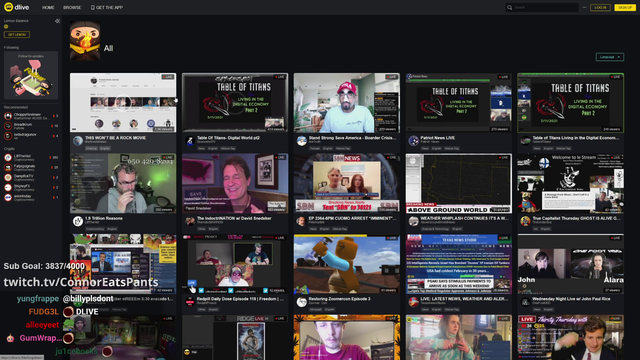Click THIS WON'T BE A ROCK MOVIE title

[115, 138]
